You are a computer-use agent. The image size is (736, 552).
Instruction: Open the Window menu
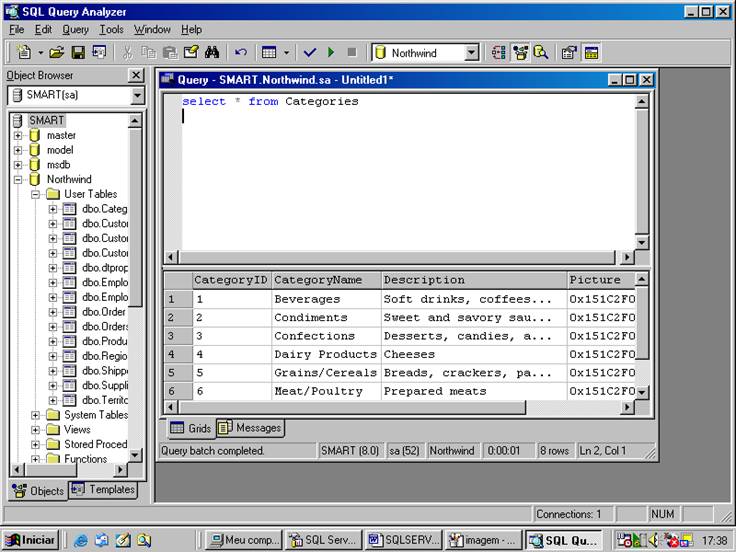(152, 30)
